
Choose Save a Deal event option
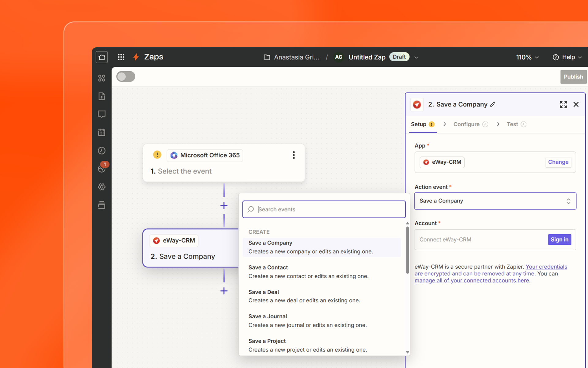(x=322, y=296)
